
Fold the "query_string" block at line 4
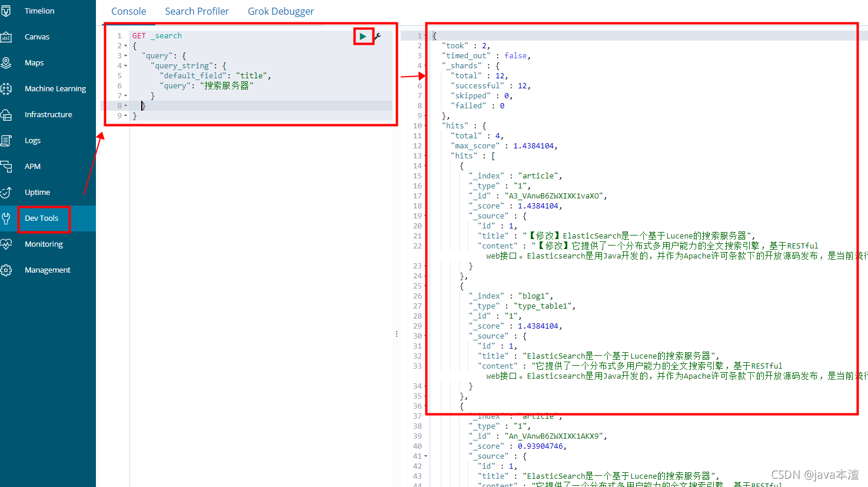coord(126,66)
